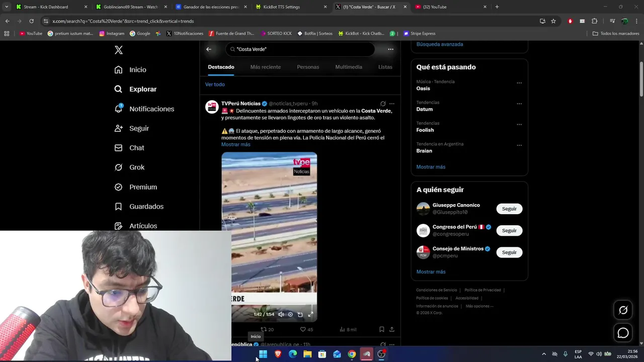Click the Windows Start button
Screen dimensions: 644x362
pos(263,354)
